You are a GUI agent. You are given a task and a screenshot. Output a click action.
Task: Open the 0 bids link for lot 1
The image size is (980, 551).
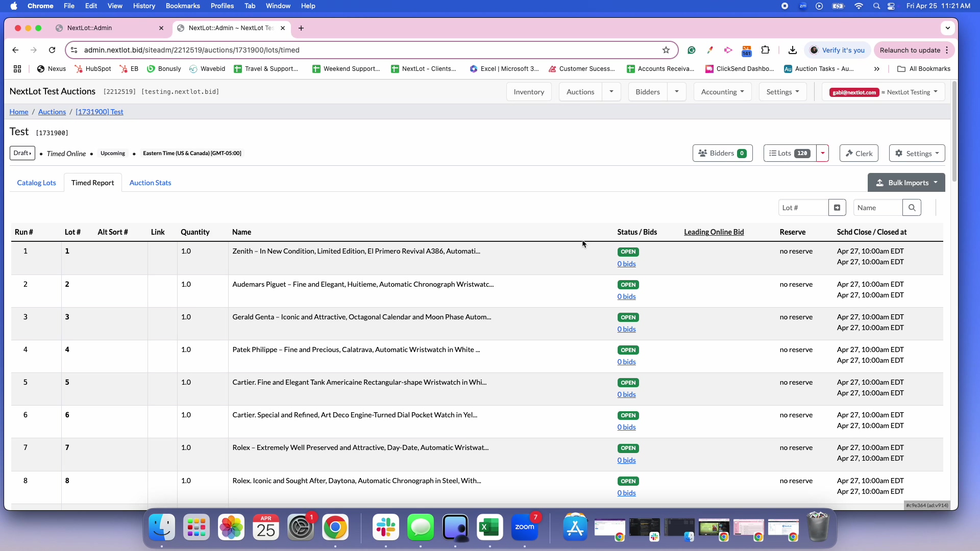pos(626,264)
